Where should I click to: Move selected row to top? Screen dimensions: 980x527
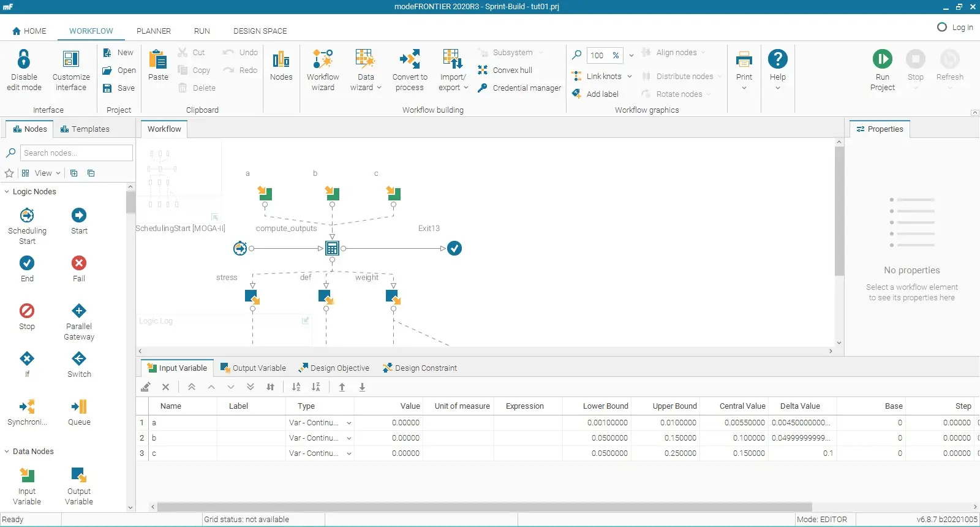tap(192, 387)
